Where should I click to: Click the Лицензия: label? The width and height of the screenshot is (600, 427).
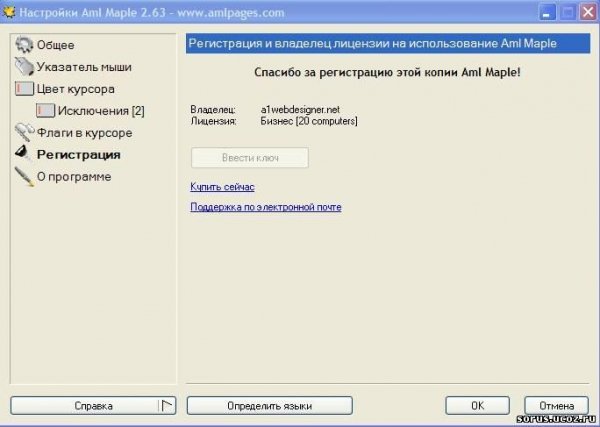pos(214,121)
